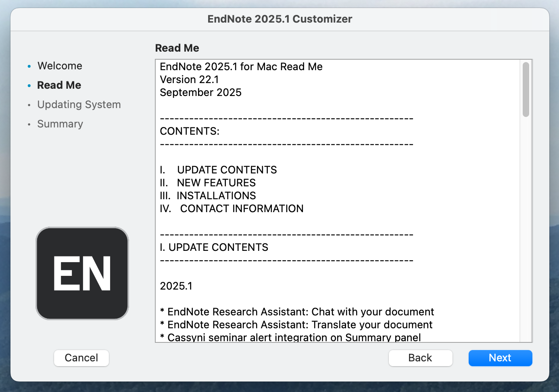
Task: Click the 'Version 22.1' text line
Action: (x=189, y=79)
